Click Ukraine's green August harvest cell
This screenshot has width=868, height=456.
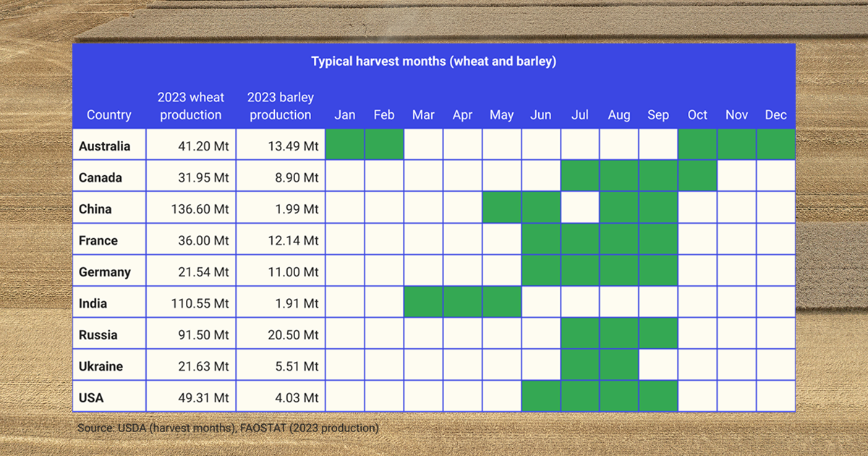[619, 366]
